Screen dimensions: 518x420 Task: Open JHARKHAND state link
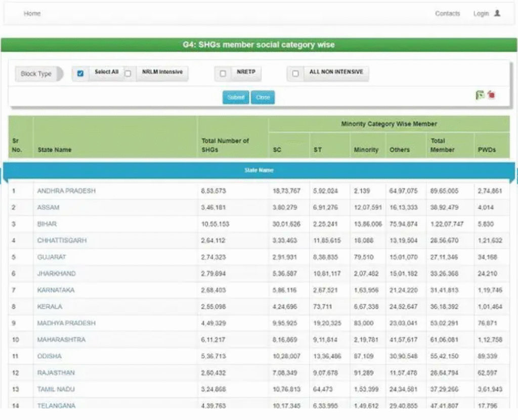tap(57, 273)
